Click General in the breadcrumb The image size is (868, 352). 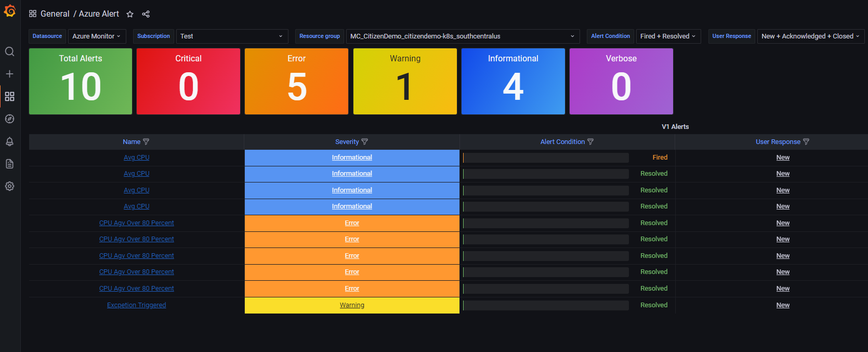[x=55, y=14]
